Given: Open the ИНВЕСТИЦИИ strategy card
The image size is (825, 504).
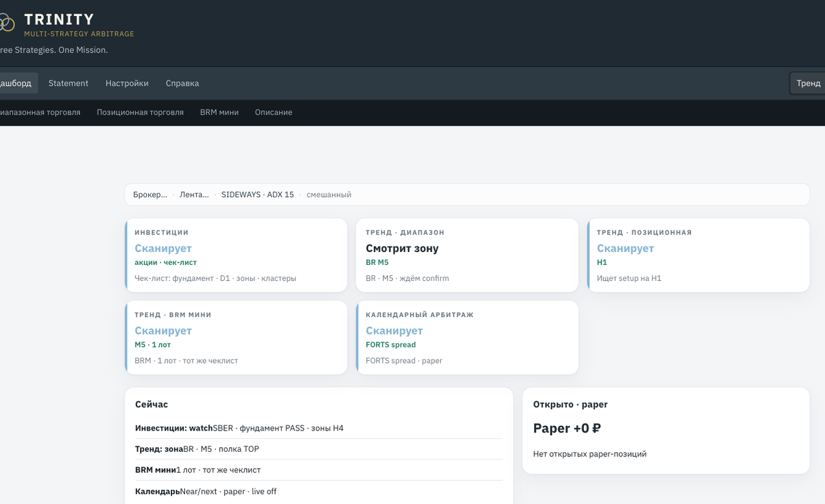Looking at the screenshot, I should 236,255.
